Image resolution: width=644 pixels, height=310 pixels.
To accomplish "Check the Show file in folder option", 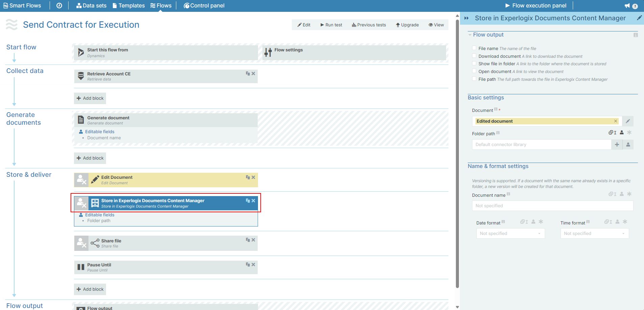I will point(474,63).
